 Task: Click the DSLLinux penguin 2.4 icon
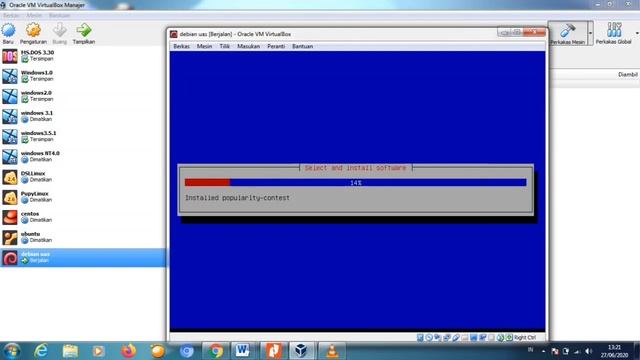pyautogui.click(x=10, y=177)
